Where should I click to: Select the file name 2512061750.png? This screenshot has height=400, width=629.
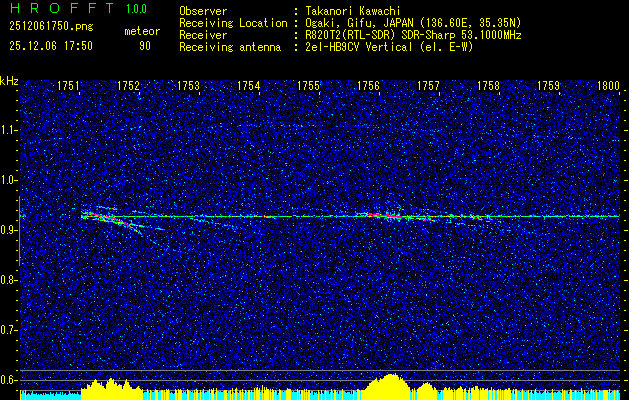tap(51, 27)
